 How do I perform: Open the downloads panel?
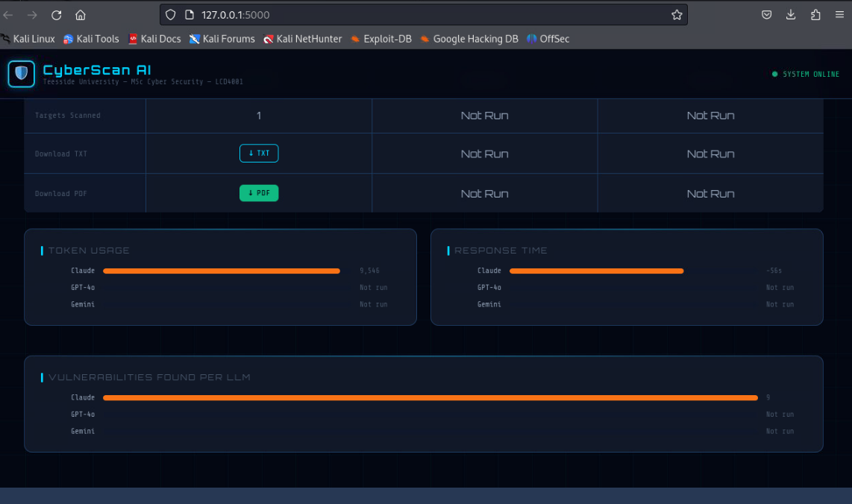pos(791,15)
